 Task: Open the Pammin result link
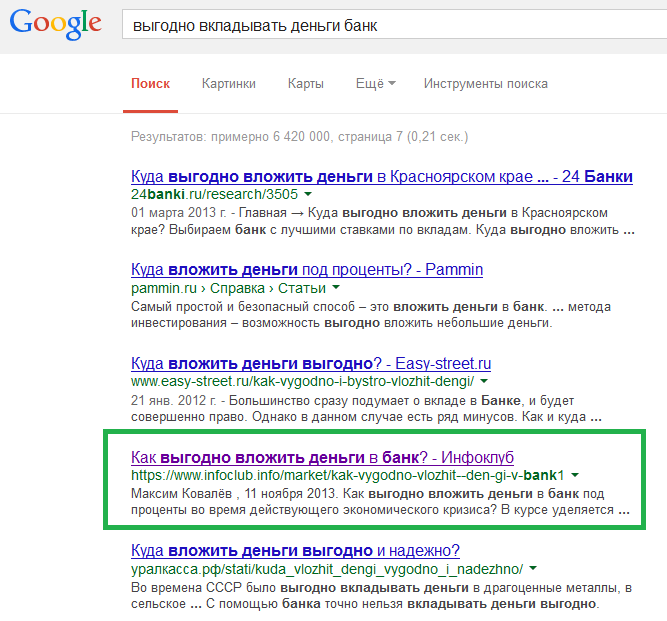(x=307, y=269)
